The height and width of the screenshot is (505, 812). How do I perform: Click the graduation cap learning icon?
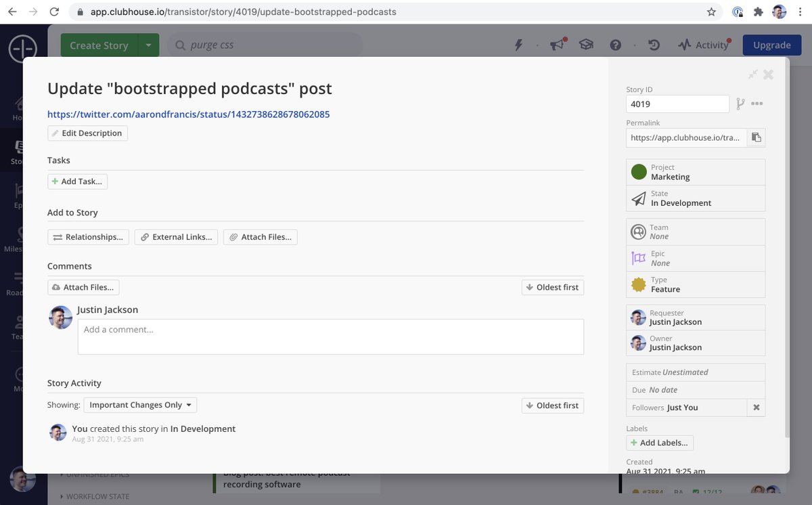tap(586, 45)
